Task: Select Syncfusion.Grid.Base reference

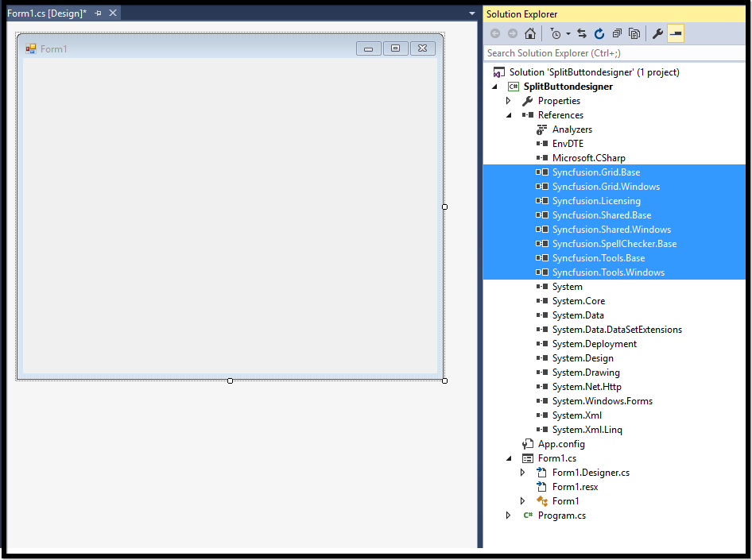Action: tap(596, 172)
